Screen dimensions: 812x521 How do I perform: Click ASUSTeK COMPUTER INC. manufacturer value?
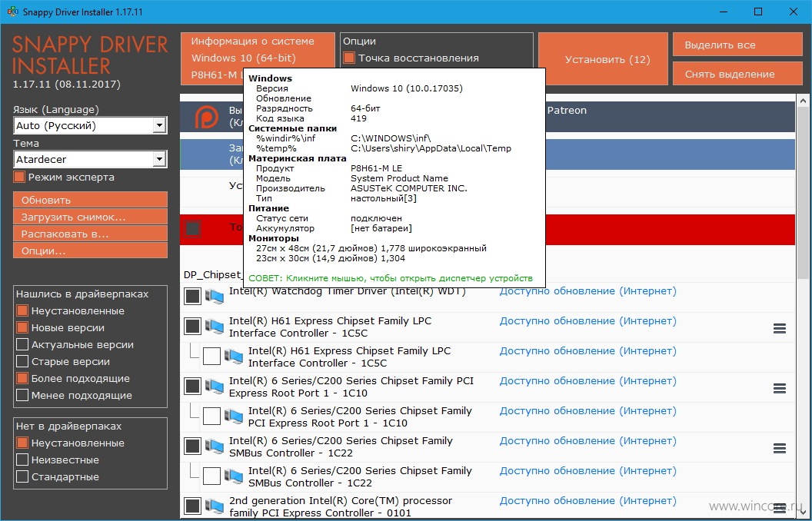coord(409,188)
